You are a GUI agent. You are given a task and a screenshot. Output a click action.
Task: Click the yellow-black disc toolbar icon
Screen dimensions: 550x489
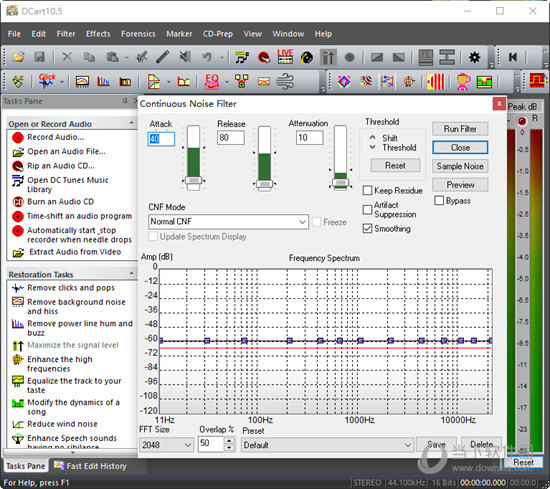pos(307,57)
